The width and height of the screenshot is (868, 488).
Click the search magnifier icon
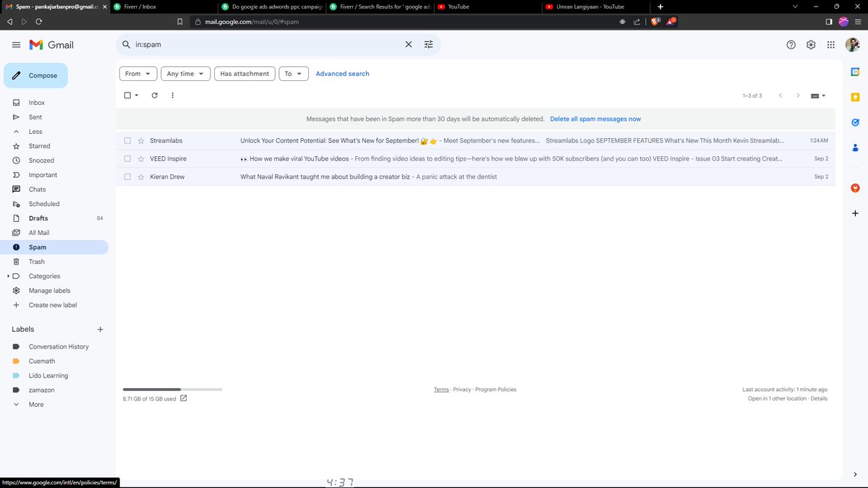[126, 45]
